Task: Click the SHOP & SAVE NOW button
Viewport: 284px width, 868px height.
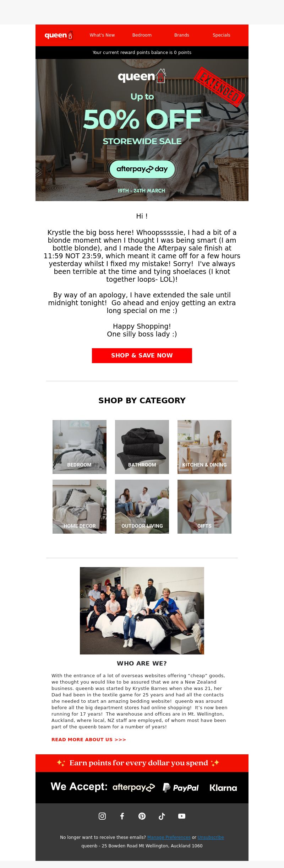Action: 142,356
